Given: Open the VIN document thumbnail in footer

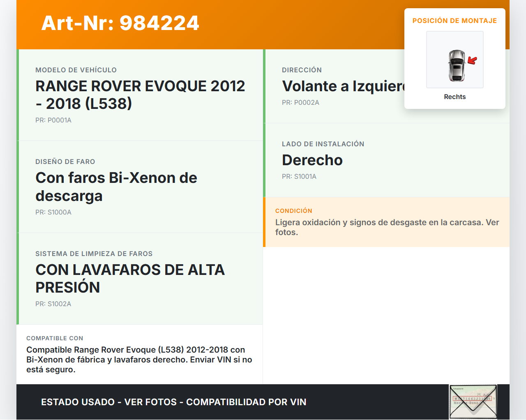Looking at the screenshot, I should point(473,402).
